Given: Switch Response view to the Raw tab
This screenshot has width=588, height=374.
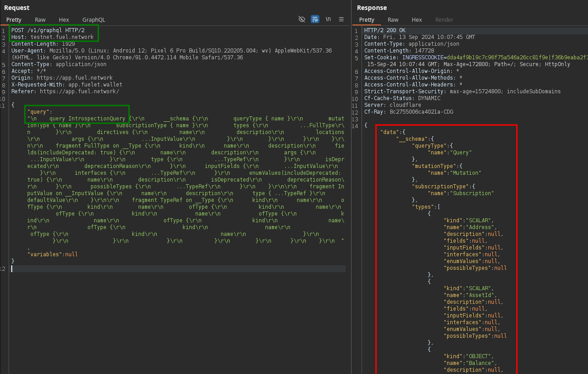Looking at the screenshot, I should pyautogui.click(x=393, y=20).
